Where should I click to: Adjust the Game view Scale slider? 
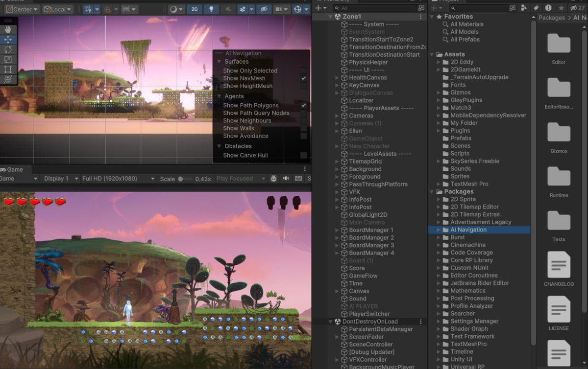coord(180,179)
